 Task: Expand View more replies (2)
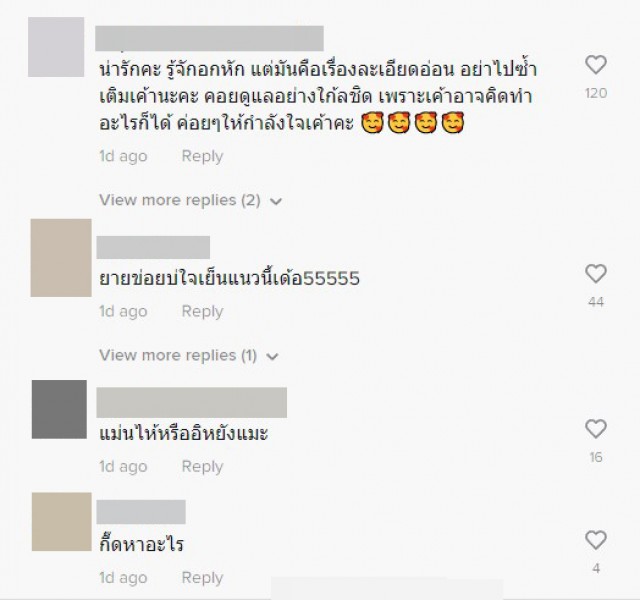(x=191, y=200)
